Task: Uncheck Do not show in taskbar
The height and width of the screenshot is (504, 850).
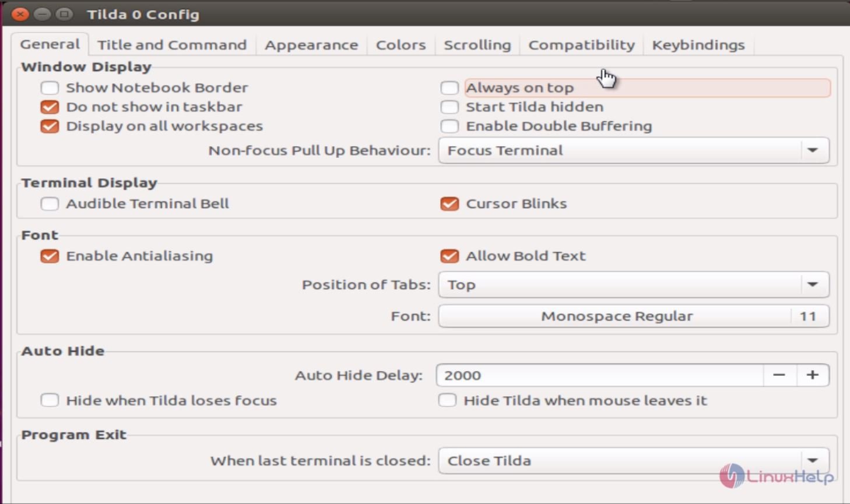Action: click(x=50, y=107)
